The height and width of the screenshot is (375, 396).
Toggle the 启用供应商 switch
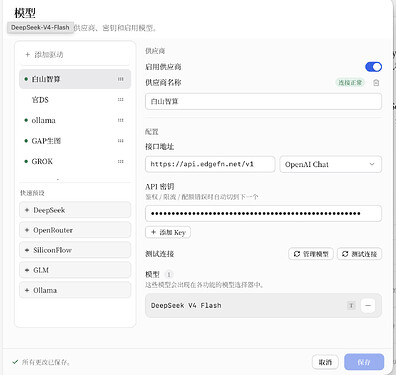point(373,67)
